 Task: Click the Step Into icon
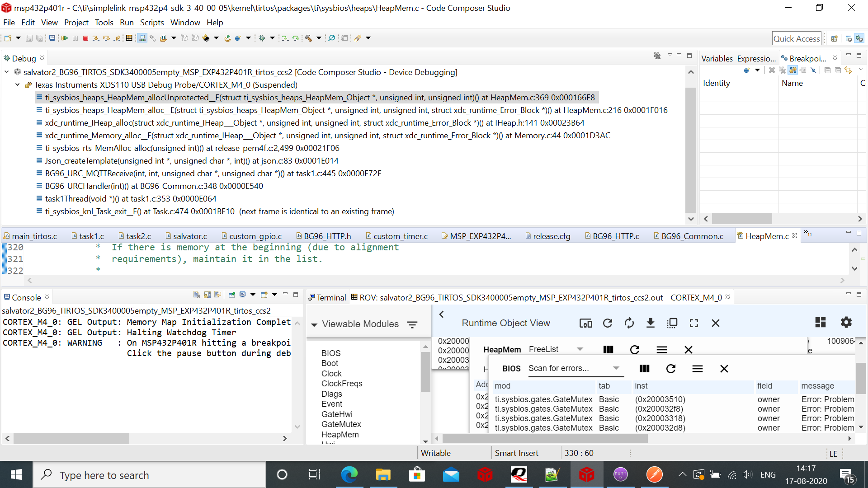point(95,38)
